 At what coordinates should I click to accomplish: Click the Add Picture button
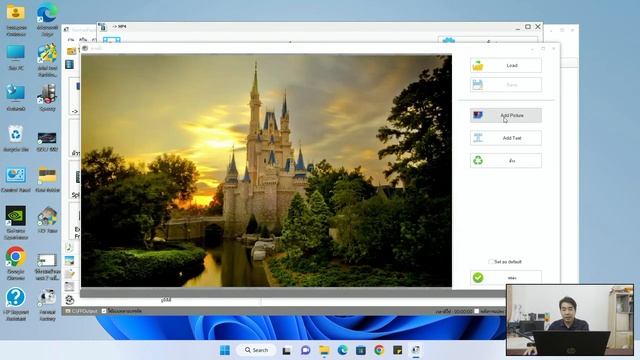tap(506, 116)
